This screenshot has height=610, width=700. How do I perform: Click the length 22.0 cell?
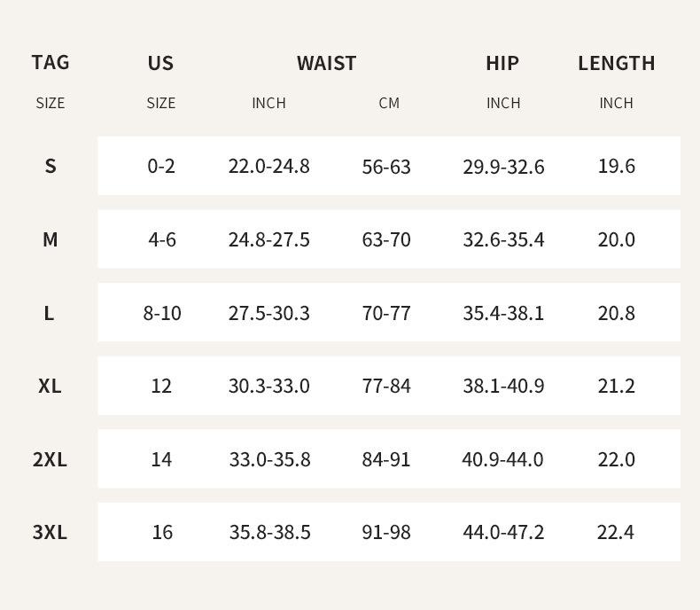click(616, 459)
